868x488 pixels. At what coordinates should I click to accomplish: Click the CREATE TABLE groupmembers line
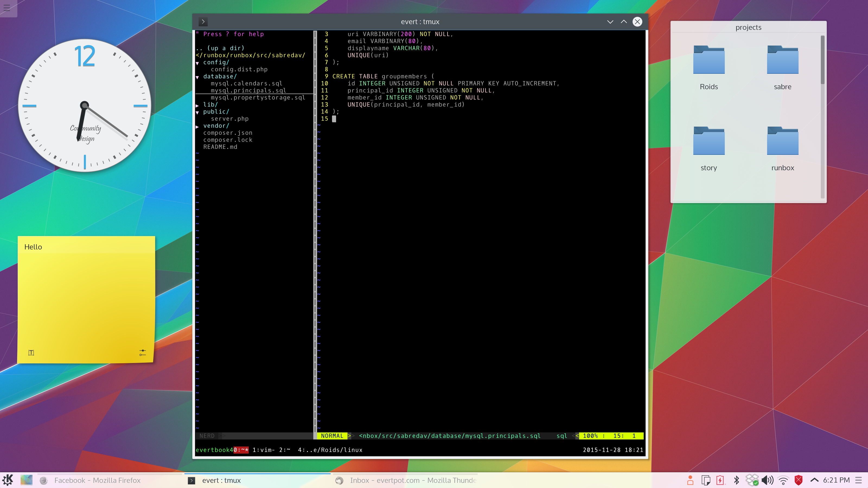click(x=383, y=76)
